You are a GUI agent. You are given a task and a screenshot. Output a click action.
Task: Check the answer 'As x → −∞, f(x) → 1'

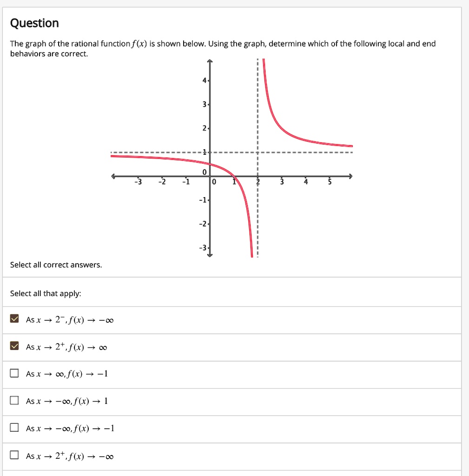pyautogui.click(x=14, y=401)
